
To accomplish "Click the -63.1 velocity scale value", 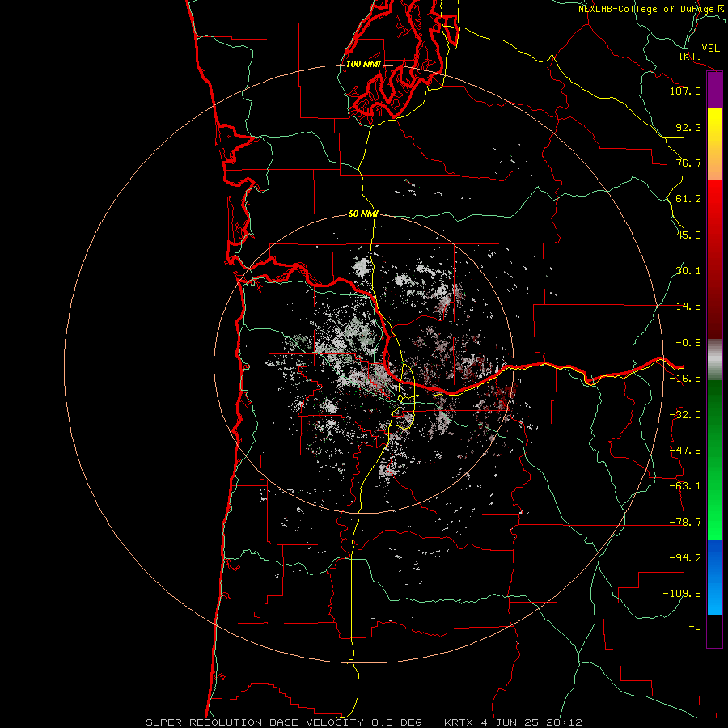I will click(x=685, y=486).
